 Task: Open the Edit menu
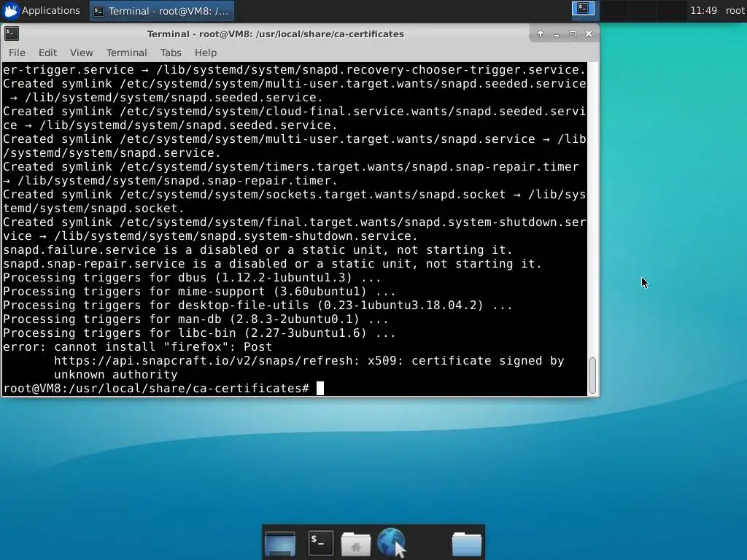pos(47,52)
